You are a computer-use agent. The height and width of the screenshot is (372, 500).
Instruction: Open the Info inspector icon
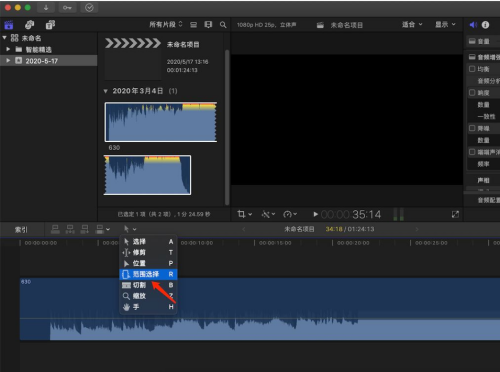[x=486, y=25]
